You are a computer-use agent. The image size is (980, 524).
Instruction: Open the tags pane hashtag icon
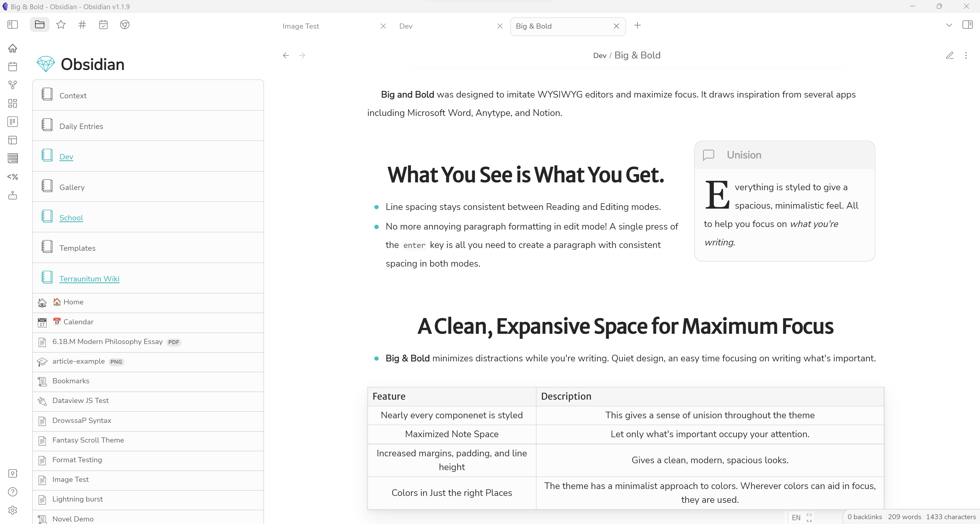[82, 25]
